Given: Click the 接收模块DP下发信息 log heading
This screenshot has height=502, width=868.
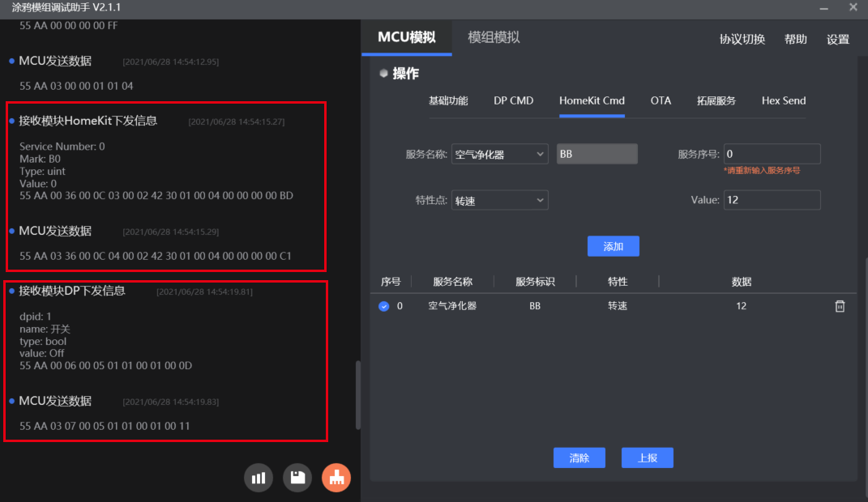Looking at the screenshot, I should coord(72,291).
